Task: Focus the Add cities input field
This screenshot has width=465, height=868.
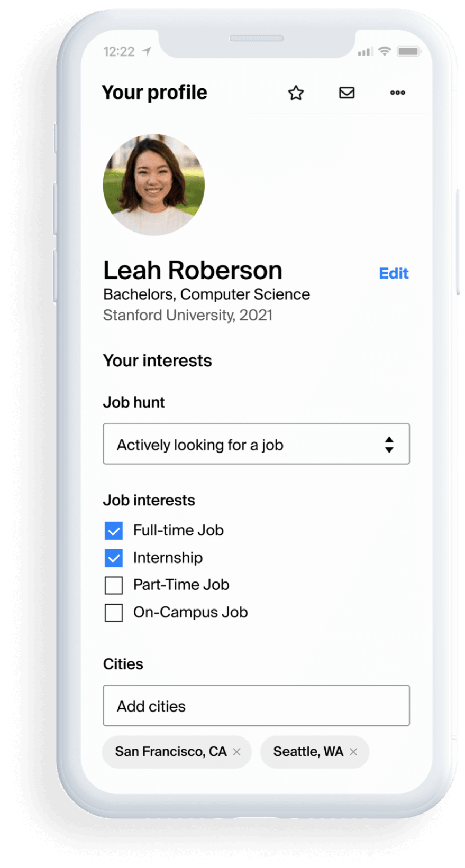Action: coord(256,706)
